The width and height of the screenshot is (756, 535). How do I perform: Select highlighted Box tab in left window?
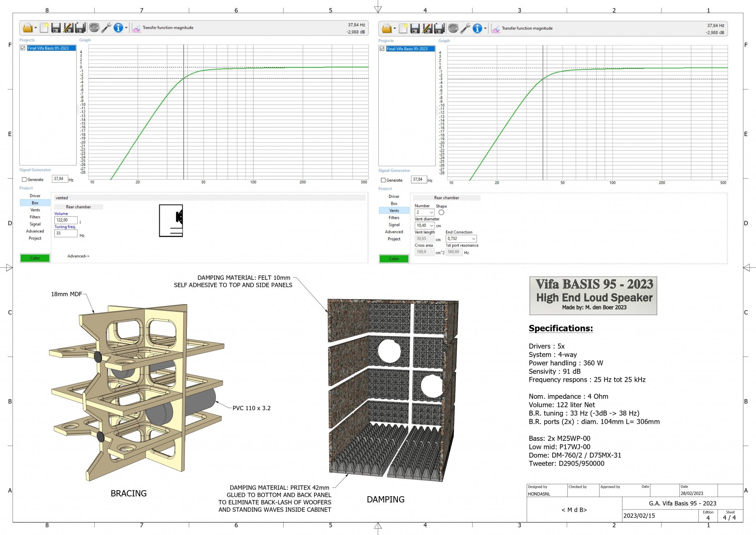point(35,203)
